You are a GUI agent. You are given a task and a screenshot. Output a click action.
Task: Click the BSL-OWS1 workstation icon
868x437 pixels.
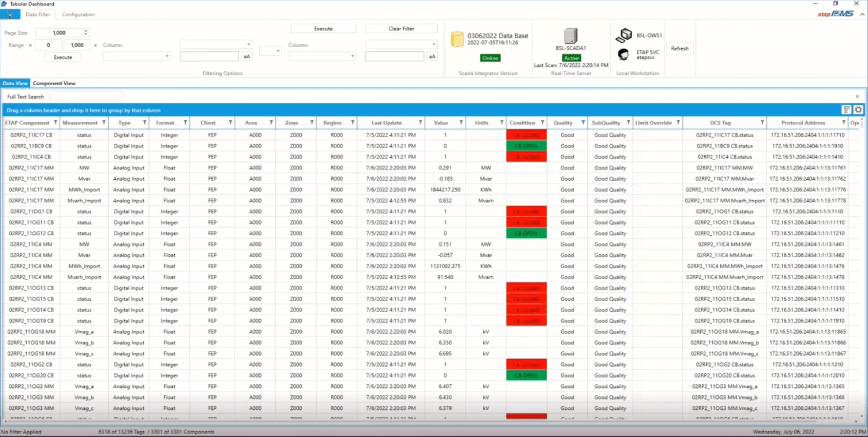tap(624, 36)
